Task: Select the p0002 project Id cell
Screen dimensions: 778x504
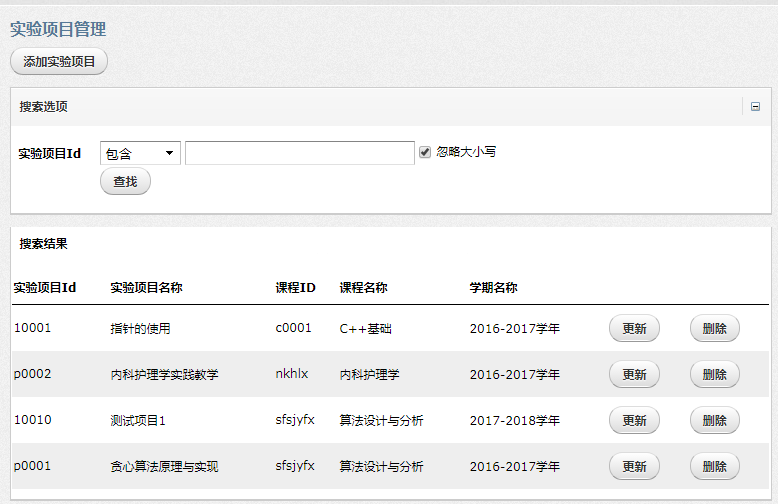Action: click(33, 374)
